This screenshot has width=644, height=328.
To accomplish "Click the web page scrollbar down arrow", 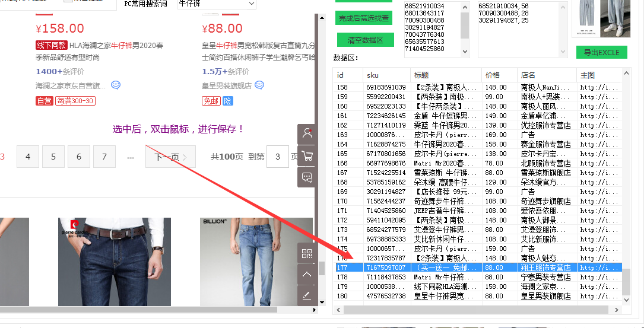I will coord(322,302).
